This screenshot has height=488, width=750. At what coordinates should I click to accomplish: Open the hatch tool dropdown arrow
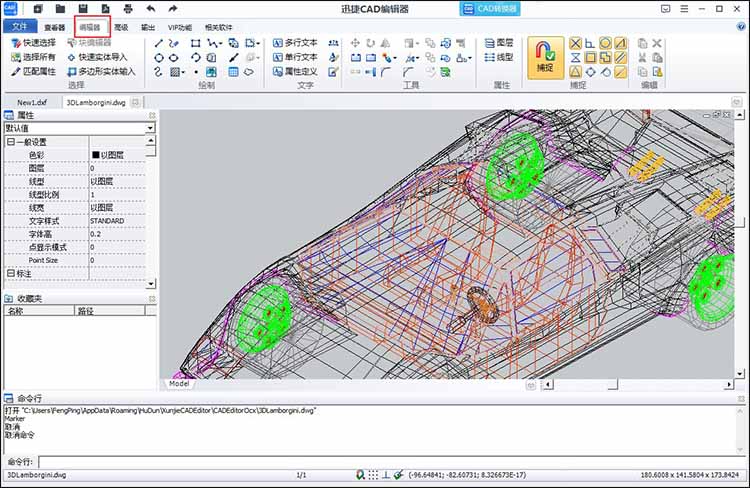(x=183, y=72)
